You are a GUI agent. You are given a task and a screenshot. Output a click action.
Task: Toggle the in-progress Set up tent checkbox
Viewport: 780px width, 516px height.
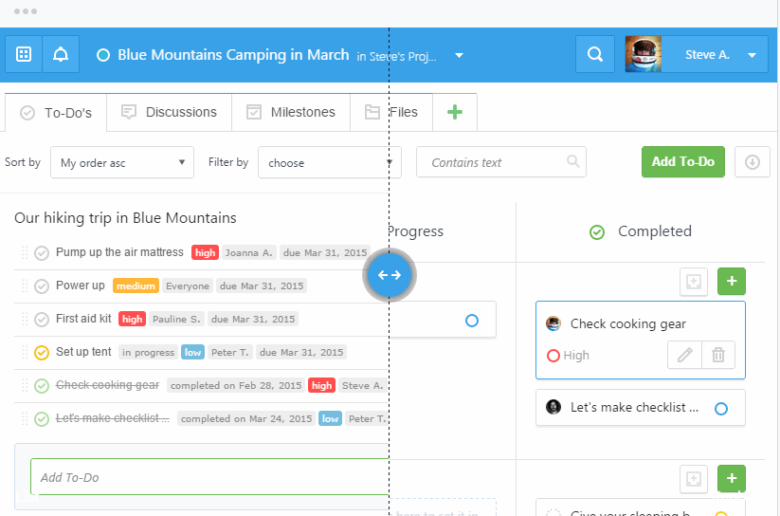(x=42, y=352)
